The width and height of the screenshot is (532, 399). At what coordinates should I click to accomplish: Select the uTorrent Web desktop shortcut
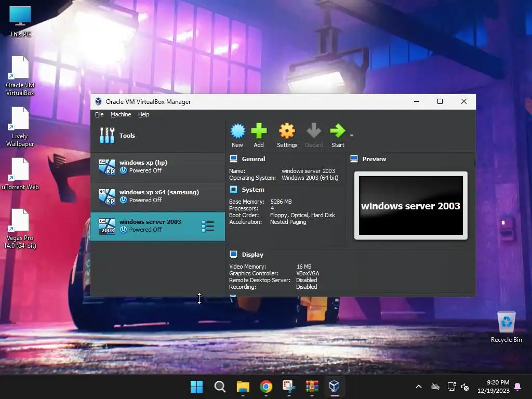(x=20, y=174)
